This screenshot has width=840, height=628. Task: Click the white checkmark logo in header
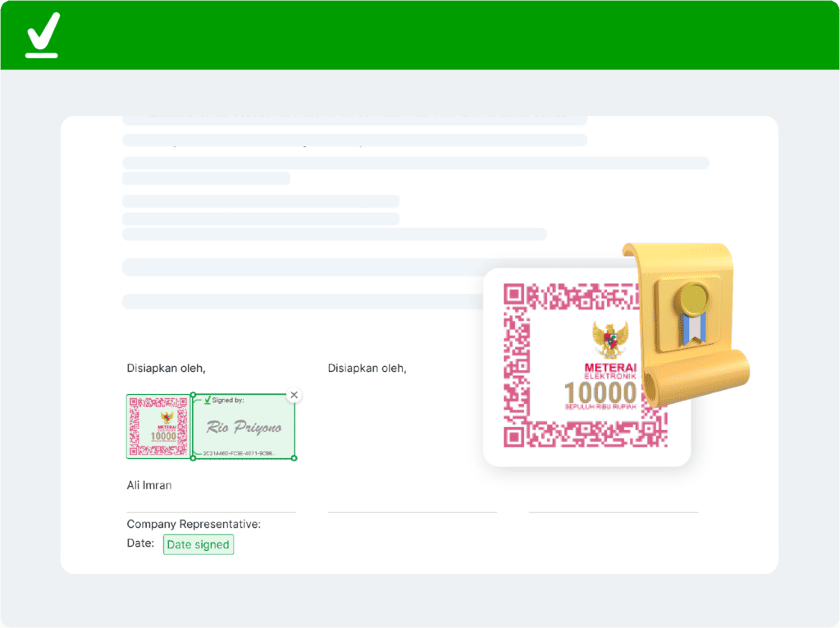pos(42,37)
